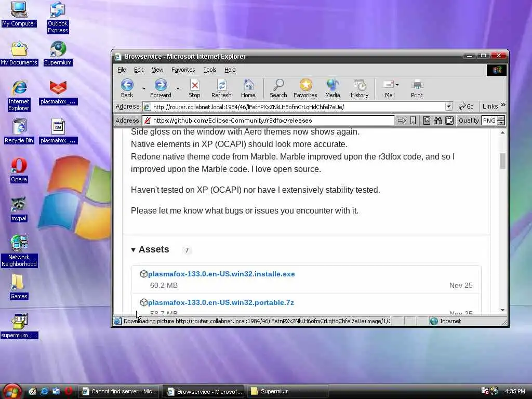Click the Forward toolbar button

point(161,88)
